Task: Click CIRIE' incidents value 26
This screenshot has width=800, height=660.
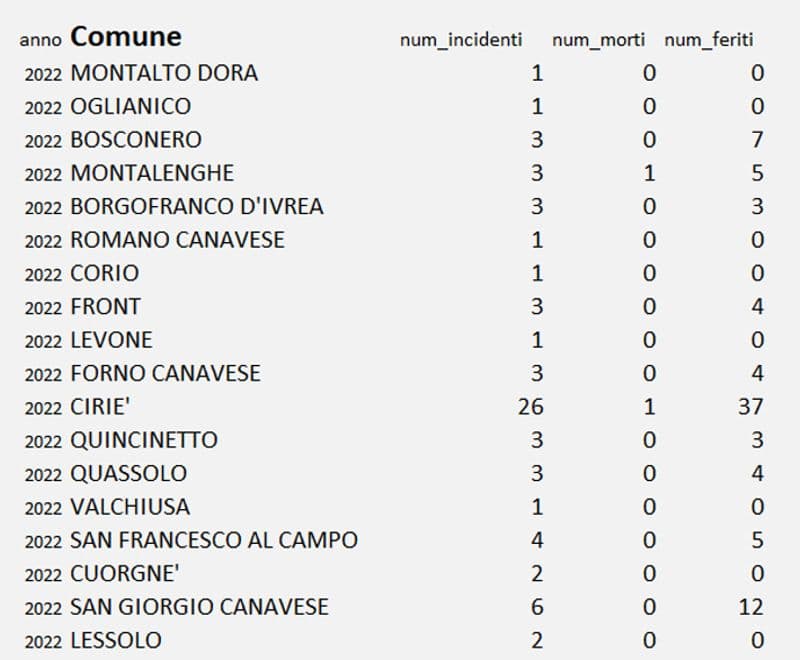Action: [531, 407]
